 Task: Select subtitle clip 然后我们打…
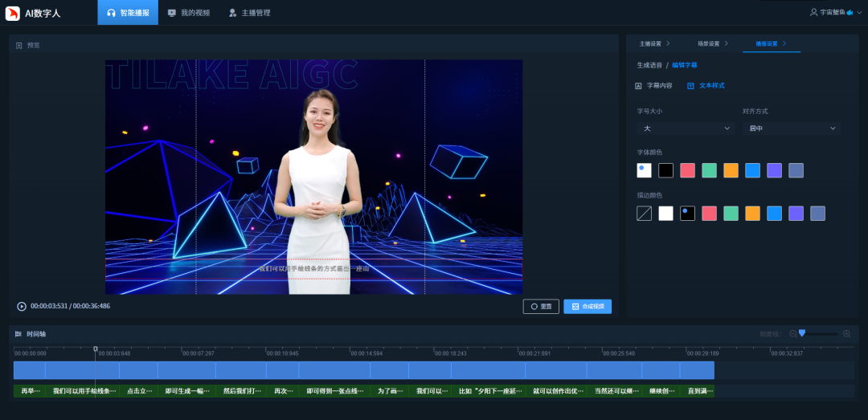pos(241,391)
